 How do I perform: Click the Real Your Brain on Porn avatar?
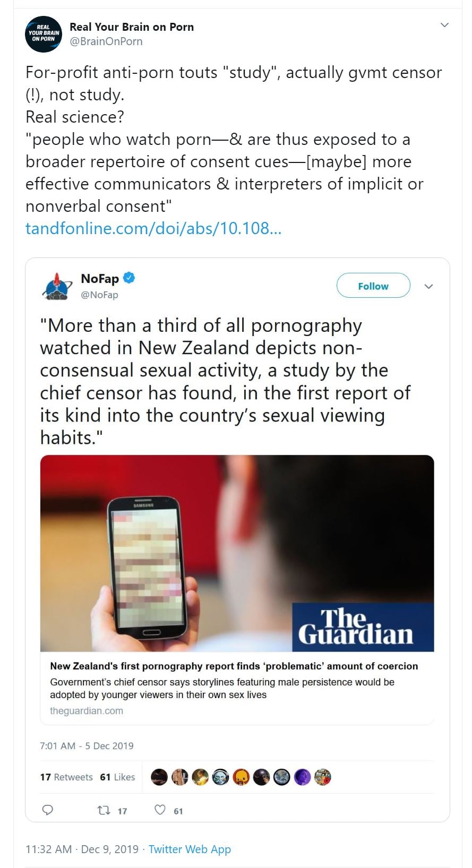coord(44,34)
